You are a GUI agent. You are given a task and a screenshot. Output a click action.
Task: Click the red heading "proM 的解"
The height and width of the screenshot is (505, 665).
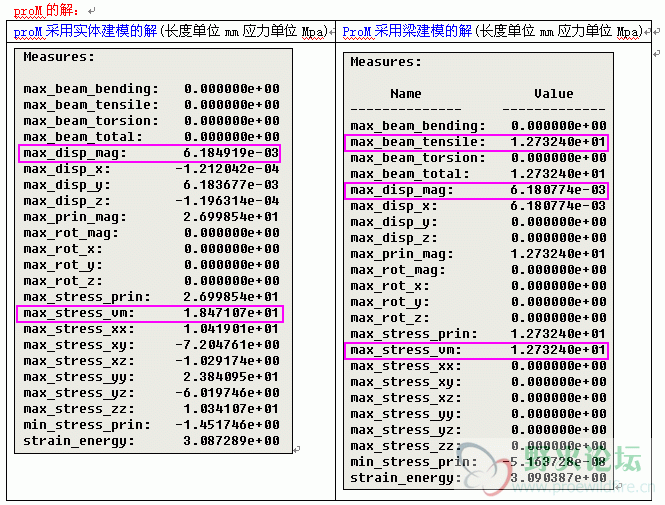click(x=46, y=10)
